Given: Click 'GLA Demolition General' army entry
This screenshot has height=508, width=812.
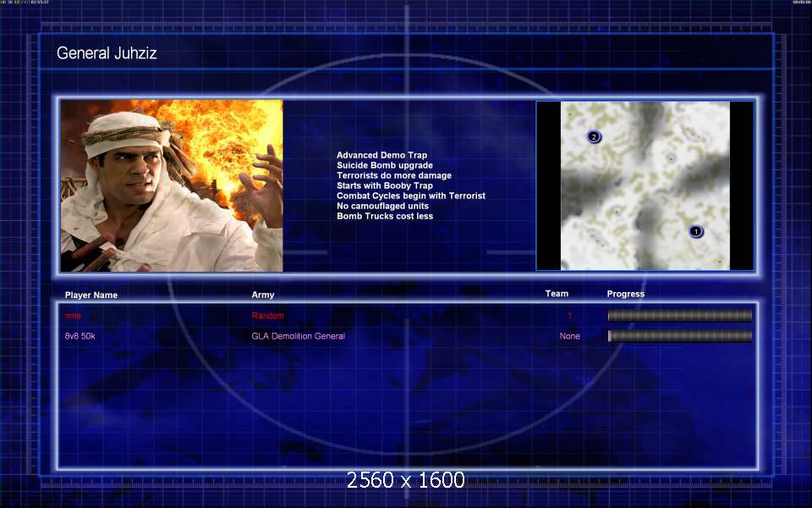Looking at the screenshot, I should [x=299, y=336].
